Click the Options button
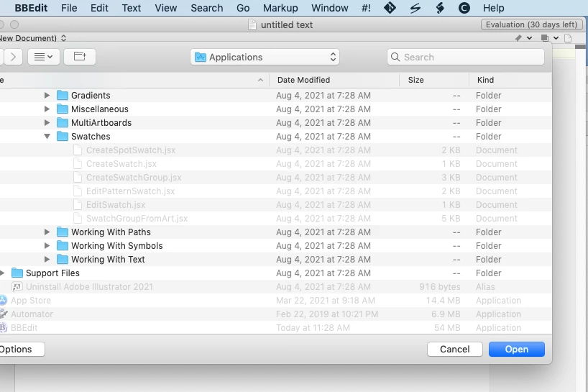This screenshot has width=588, height=392. (x=22, y=350)
